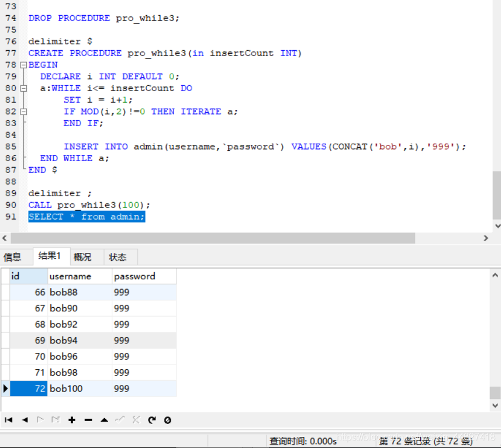The width and height of the screenshot is (501, 448).
Task: Go to previous record arrow
Action: 25,420
